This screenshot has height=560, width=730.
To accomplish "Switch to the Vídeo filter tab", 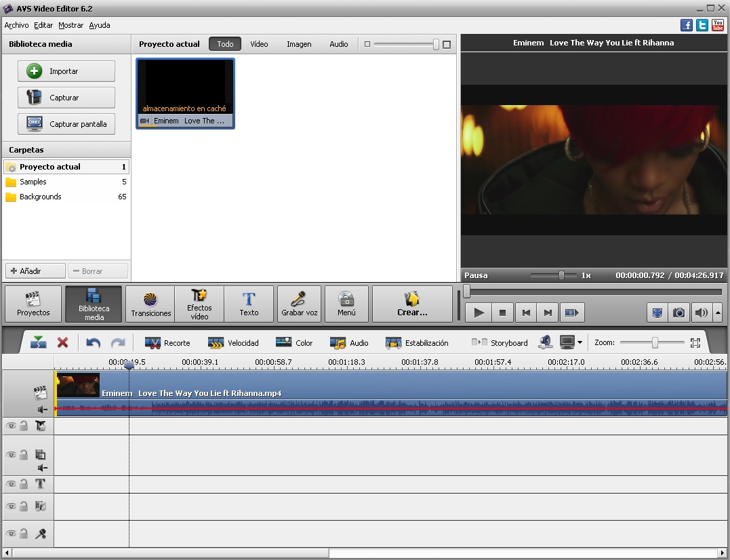I will 259,44.
